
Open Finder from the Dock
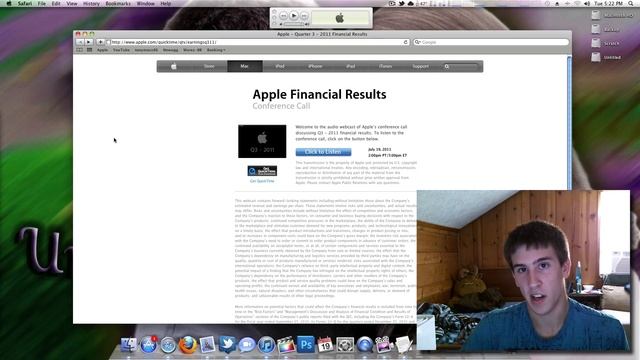coord(129,344)
